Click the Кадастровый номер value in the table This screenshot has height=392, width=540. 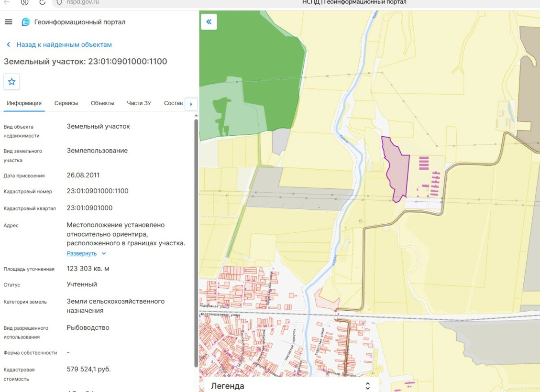(x=98, y=191)
